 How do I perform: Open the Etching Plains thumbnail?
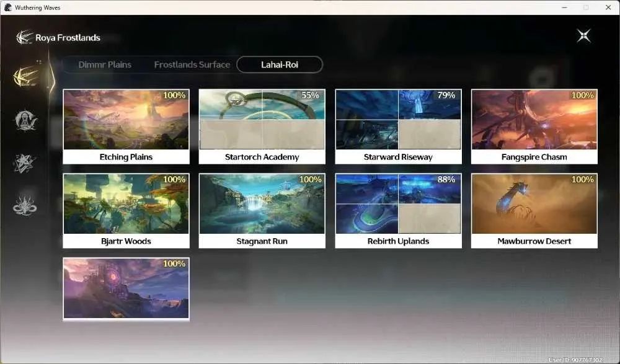click(x=126, y=120)
